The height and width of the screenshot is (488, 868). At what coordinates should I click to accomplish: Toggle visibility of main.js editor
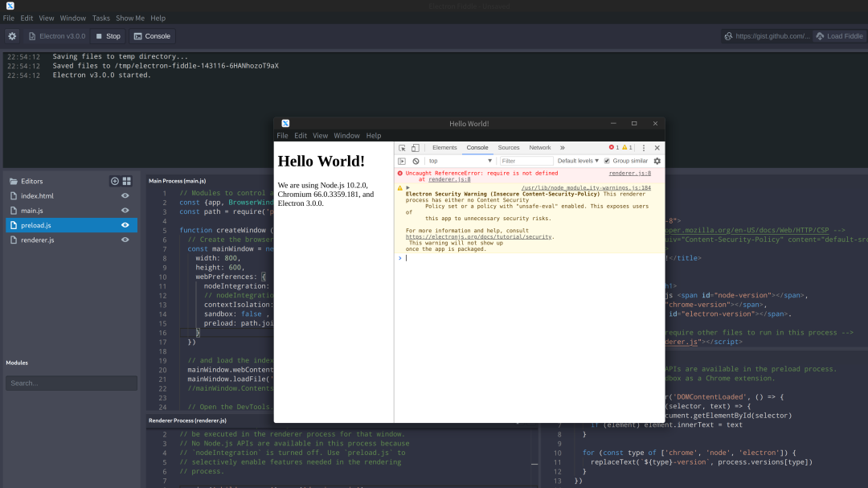click(x=125, y=211)
